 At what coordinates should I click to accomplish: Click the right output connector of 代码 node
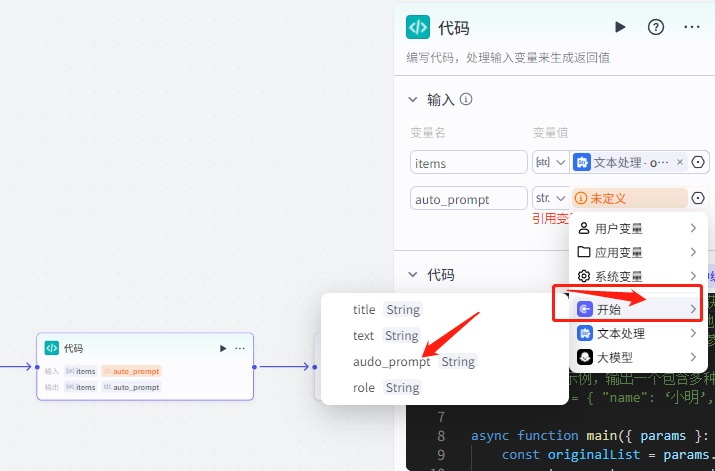tap(254, 367)
